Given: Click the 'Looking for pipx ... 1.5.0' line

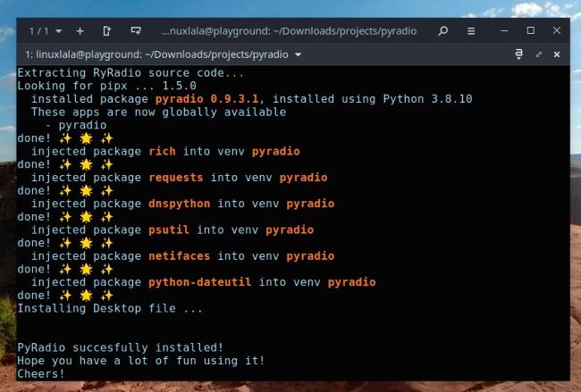Looking at the screenshot, I should click(x=106, y=86).
